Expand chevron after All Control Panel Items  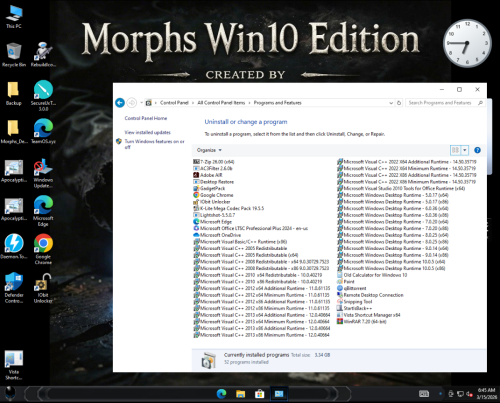tap(249, 103)
